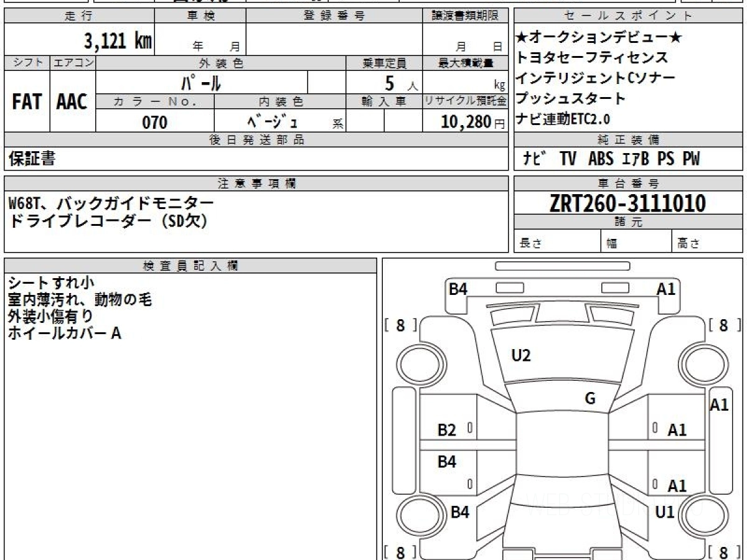
Task: Click the U1 mark on the car diagram
Action: [x=664, y=513]
